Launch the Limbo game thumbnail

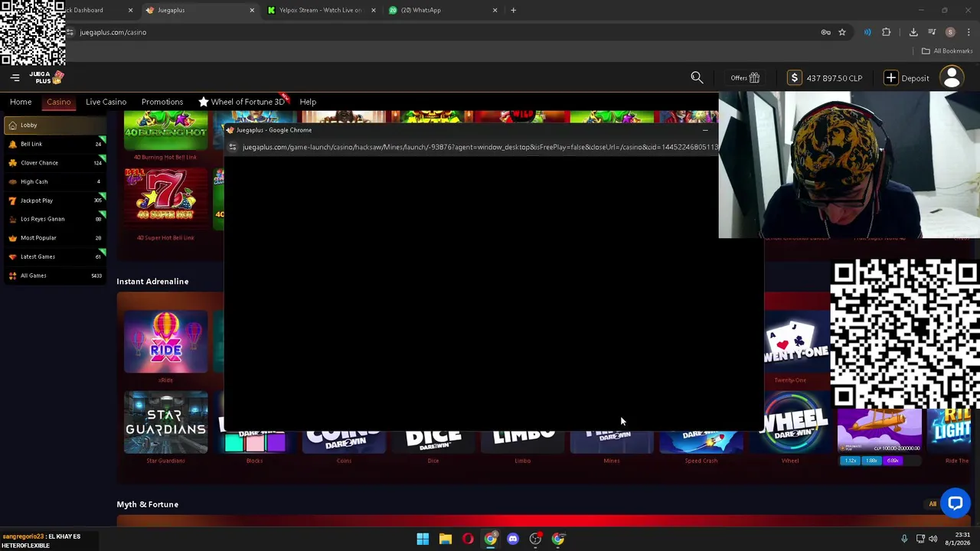(523, 442)
